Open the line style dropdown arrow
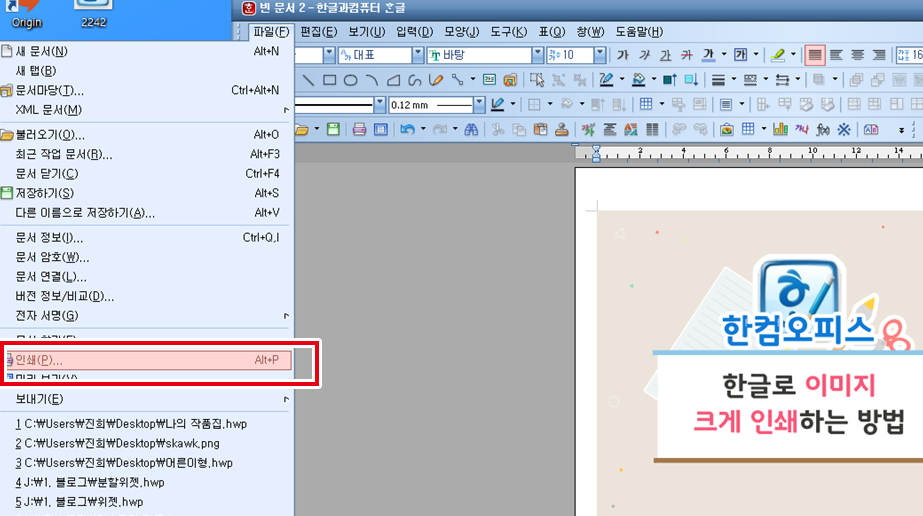 tap(379, 105)
